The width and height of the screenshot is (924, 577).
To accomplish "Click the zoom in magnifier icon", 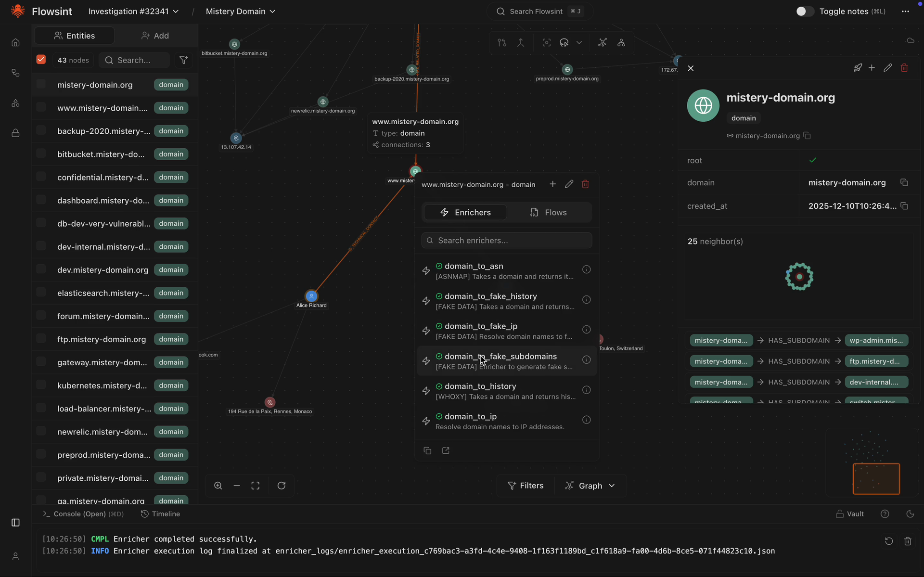I will [218, 486].
